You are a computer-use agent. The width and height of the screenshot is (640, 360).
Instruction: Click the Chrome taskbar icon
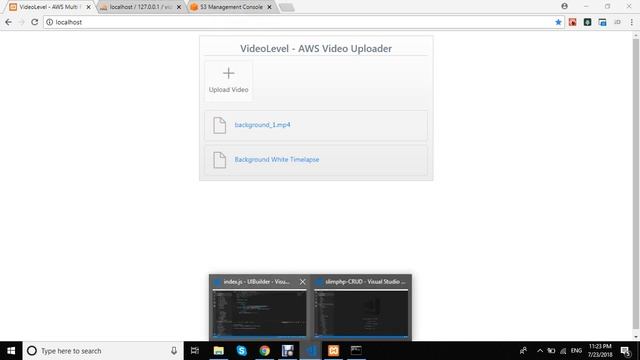pos(264,351)
